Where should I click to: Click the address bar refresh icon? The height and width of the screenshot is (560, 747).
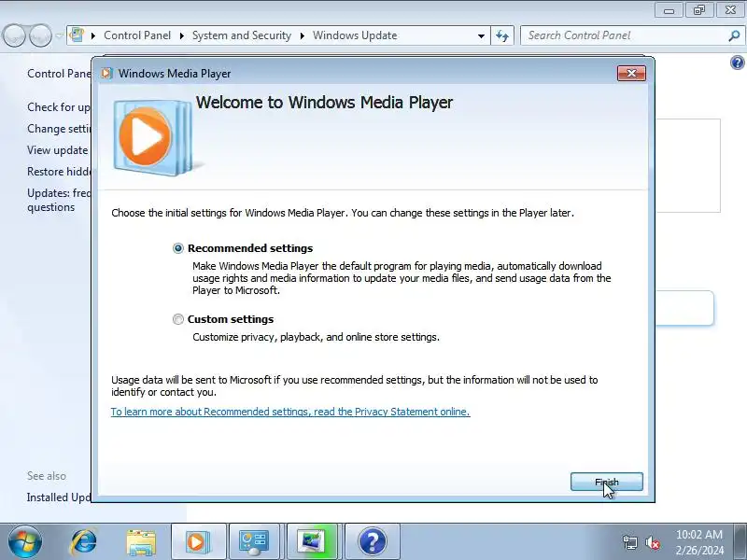pos(502,35)
